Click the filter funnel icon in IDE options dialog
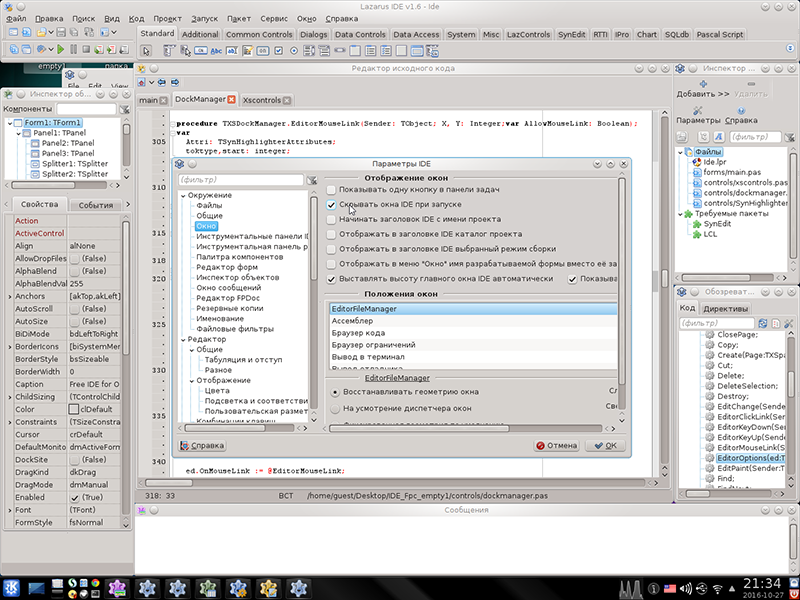Viewport: 800px width, 600px height. coord(312,180)
